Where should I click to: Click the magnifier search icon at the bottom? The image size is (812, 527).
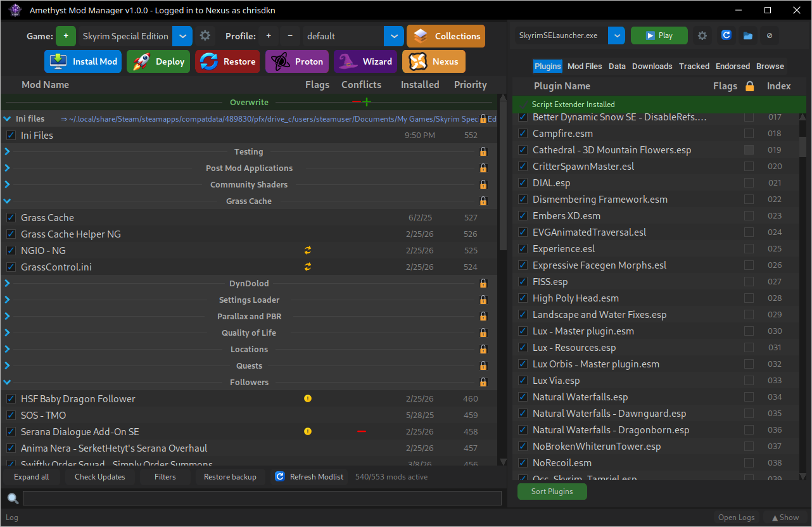pyautogui.click(x=13, y=498)
